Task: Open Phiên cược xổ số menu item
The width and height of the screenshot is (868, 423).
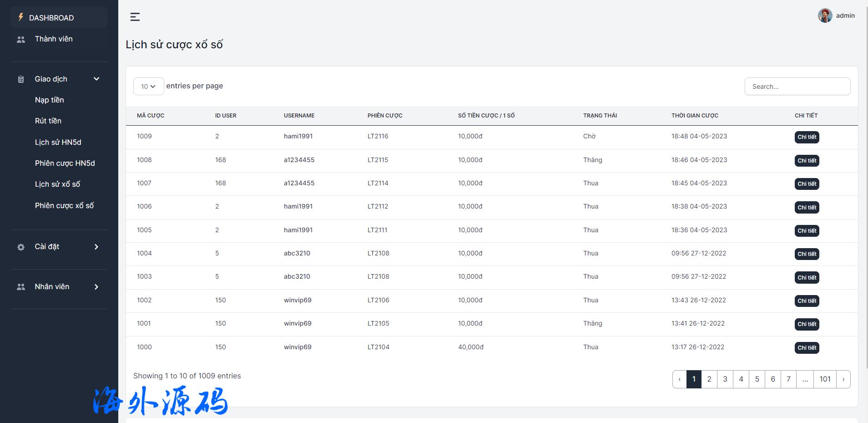Action: click(x=65, y=206)
